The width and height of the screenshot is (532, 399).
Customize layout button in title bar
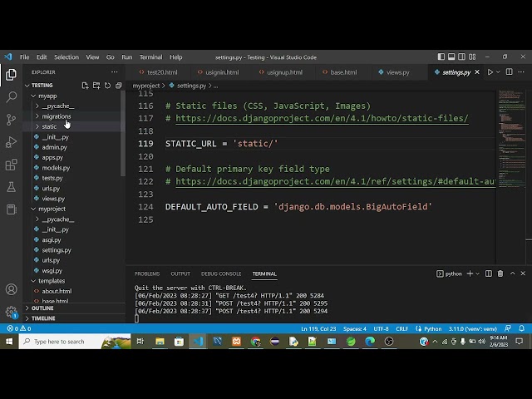pyautogui.click(x=472, y=57)
